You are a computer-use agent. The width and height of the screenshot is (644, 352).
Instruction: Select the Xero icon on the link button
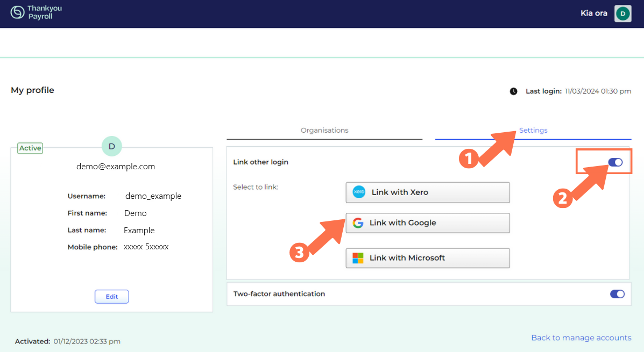click(x=358, y=192)
